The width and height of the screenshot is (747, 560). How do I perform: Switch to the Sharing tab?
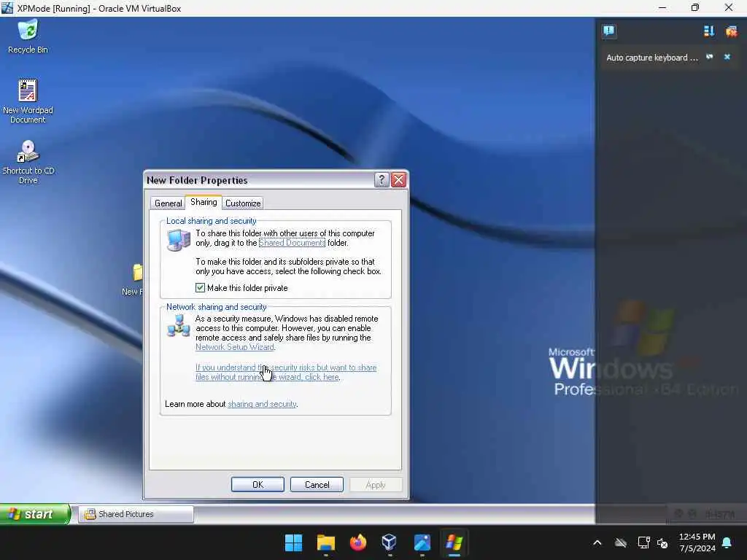pyautogui.click(x=204, y=202)
